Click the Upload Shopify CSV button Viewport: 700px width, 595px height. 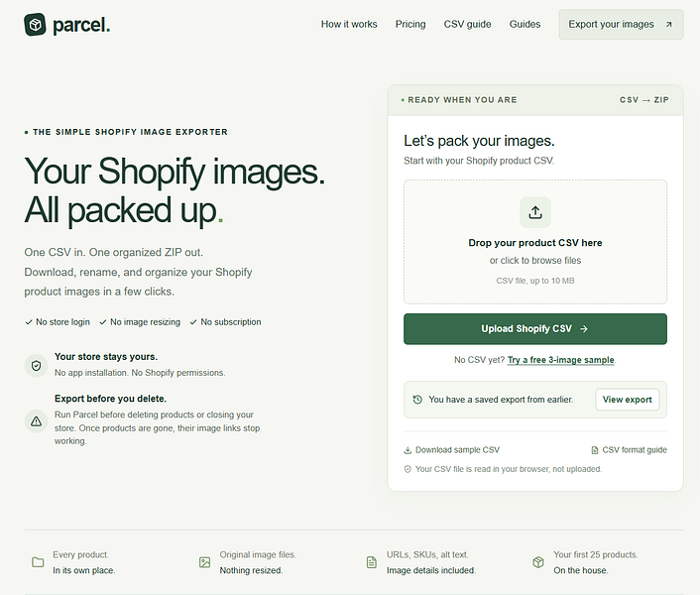(535, 329)
